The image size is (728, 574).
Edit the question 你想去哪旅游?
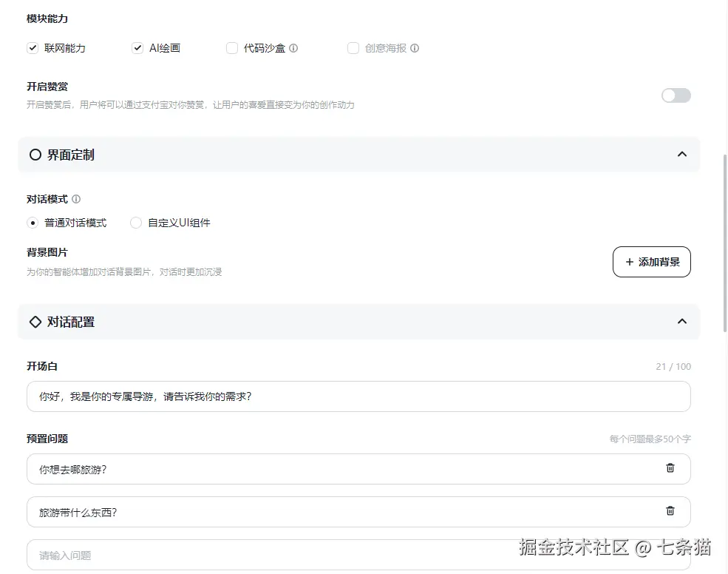(358, 469)
